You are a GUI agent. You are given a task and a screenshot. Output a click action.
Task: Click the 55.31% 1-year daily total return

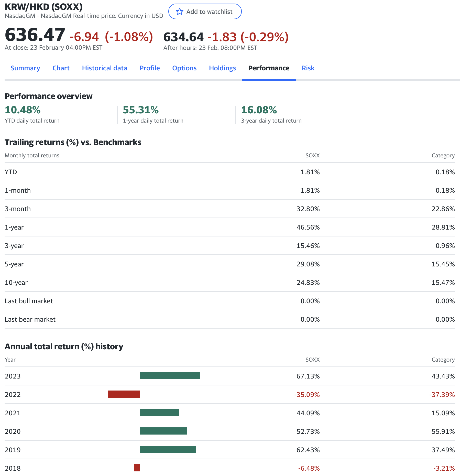[x=141, y=110]
